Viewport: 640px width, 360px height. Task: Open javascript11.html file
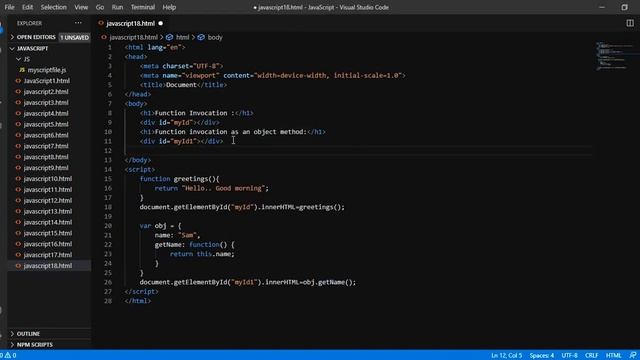click(47, 190)
